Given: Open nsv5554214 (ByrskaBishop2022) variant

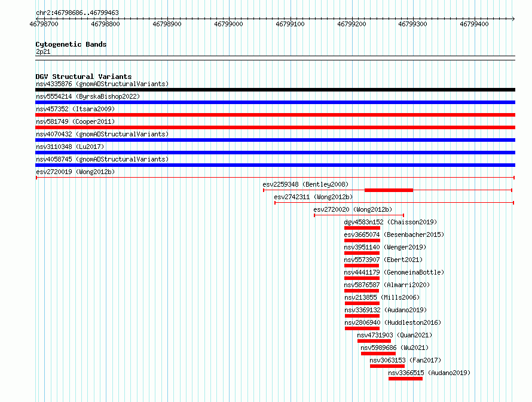Looking at the screenshot, I should (88, 96).
